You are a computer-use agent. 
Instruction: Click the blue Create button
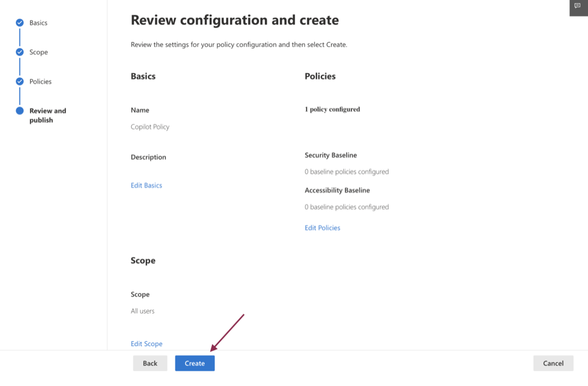[x=195, y=363]
